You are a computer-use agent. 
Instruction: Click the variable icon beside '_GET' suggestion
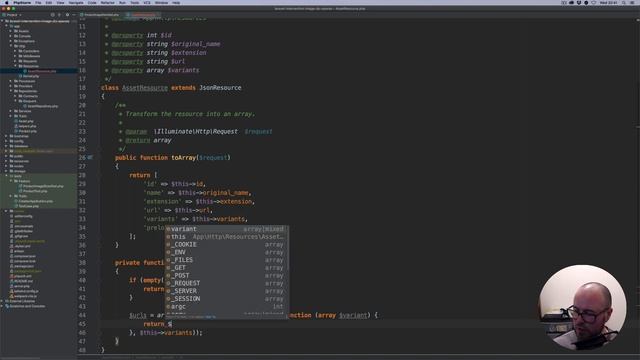[168, 268]
